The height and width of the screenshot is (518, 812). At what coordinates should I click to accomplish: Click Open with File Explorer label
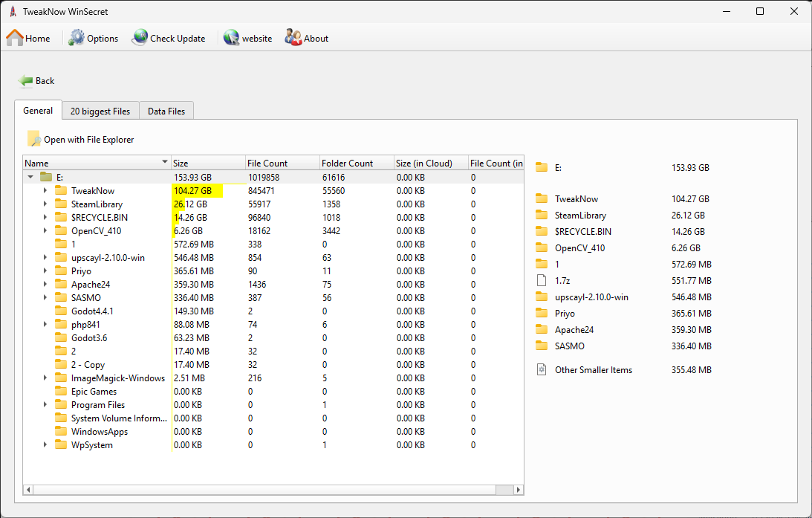coord(89,139)
